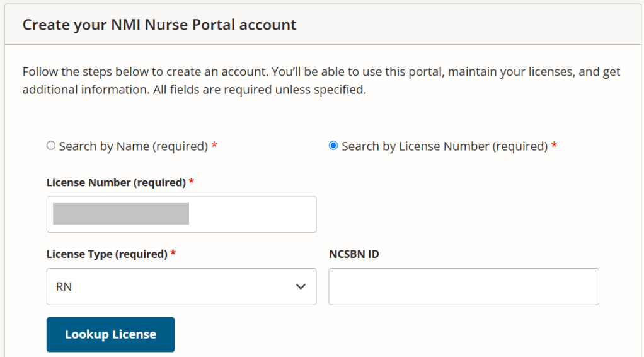This screenshot has height=357, width=644.
Task: Select the Search by License Number radio button
Action: pos(333,146)
